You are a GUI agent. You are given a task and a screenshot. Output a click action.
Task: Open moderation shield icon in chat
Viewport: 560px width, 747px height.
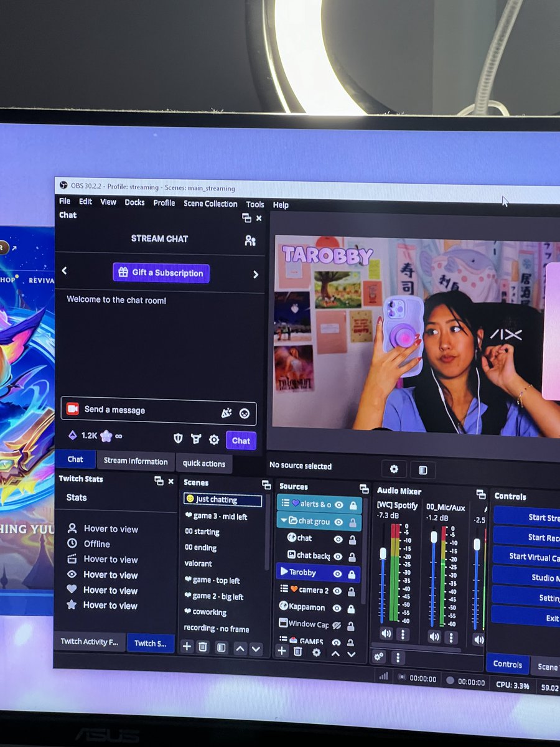(179, 439)
